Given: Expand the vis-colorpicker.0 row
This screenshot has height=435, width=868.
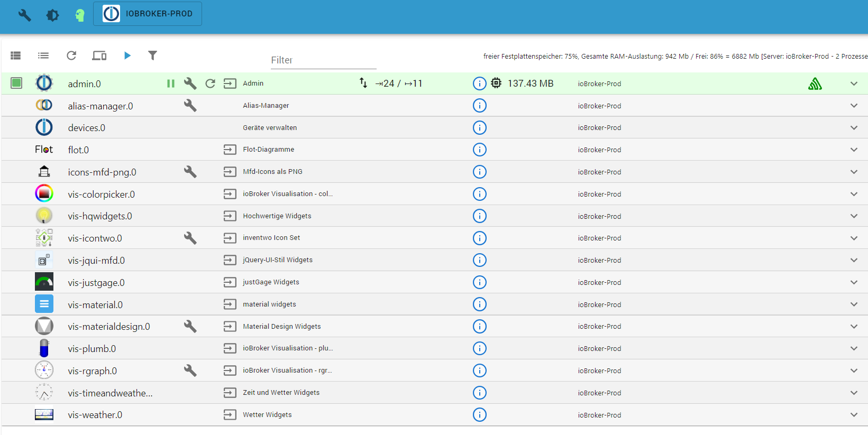Looking at the screenshot, I should [x=854, y=194].
